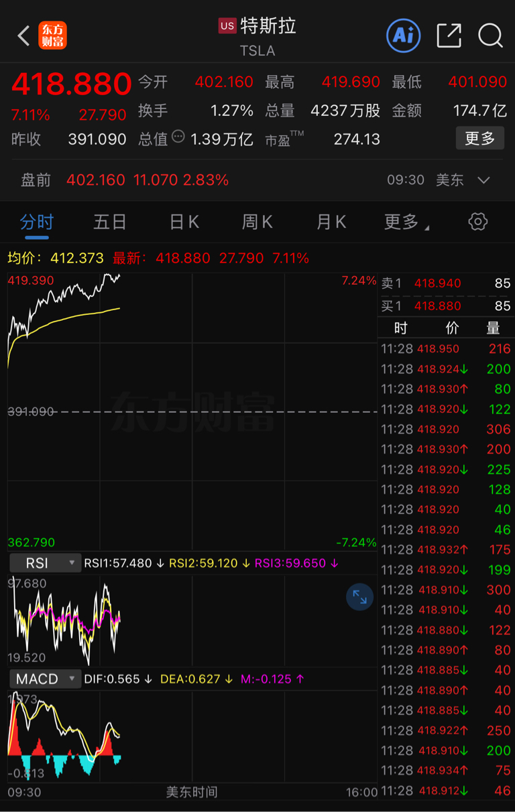Open the 东方财富 logo icon
This screenshot has height=812, width=515.
(52, 36)
